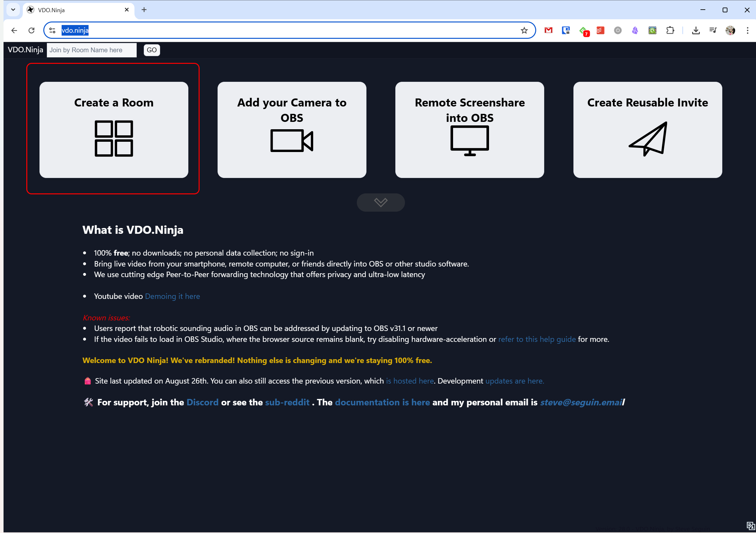This screenshot has height=533, width=756.
Task: Open Chrome three-dot menu
Action: [x=747, y=30]
